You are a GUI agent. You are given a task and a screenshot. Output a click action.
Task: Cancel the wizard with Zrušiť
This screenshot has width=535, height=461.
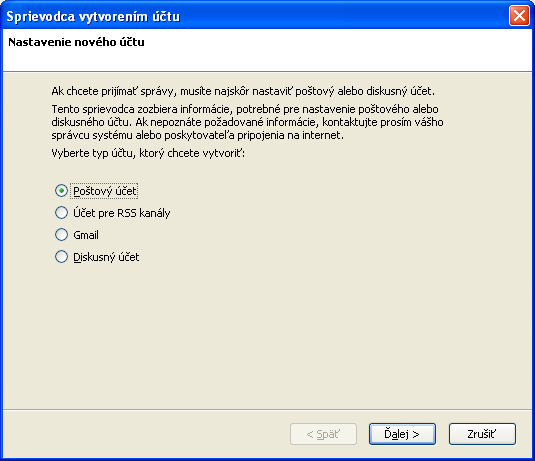(482, 434)
